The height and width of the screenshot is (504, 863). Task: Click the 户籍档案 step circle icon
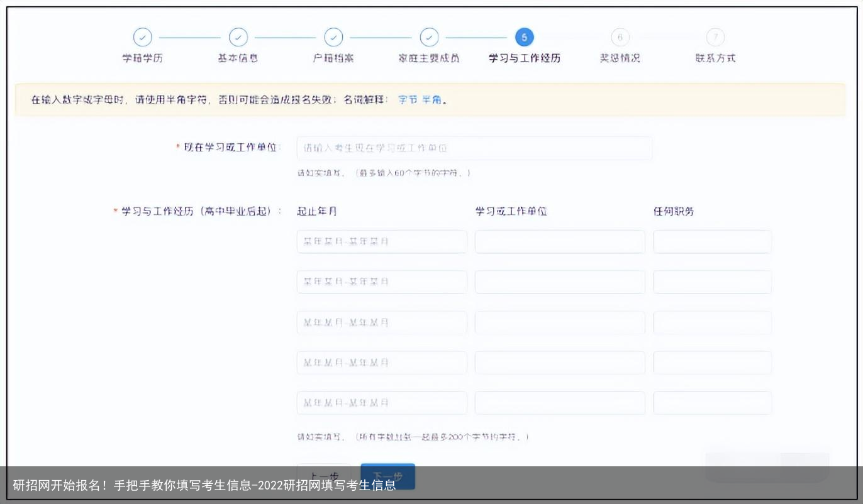333,37
